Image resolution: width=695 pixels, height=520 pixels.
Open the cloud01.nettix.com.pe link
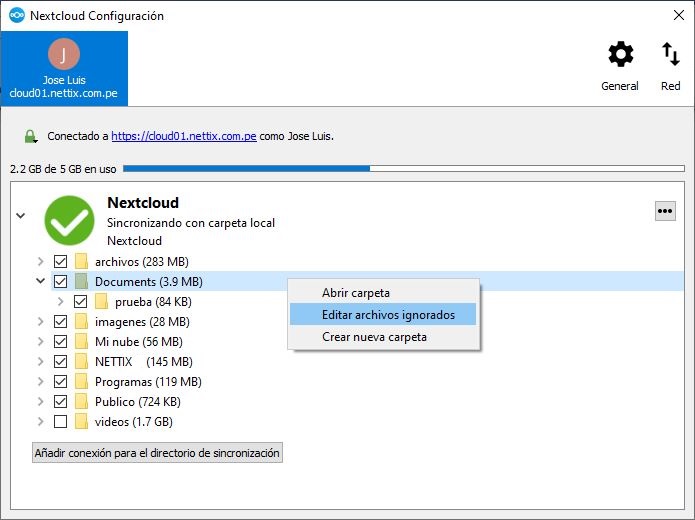click(183, 136)
